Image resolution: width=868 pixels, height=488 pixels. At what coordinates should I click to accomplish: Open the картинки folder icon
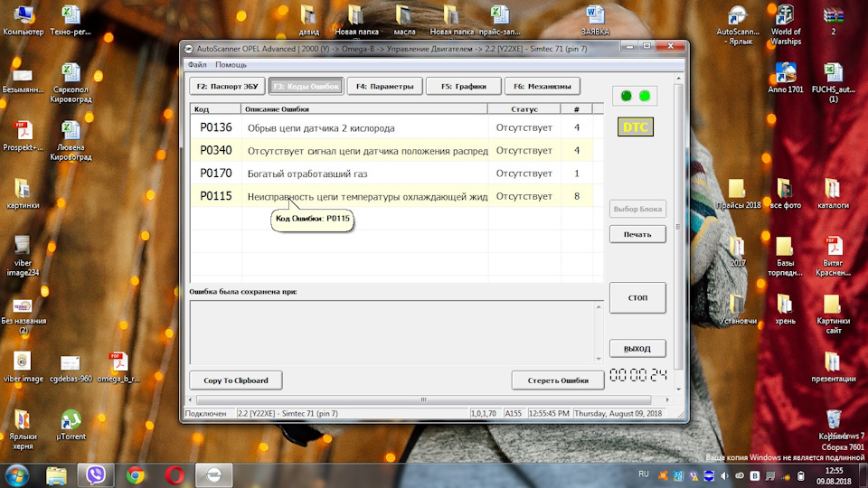coord(23,193)
